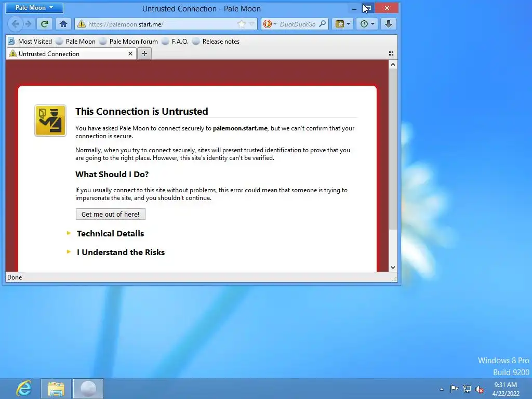This screenshot has height=399, width=532.
Task: Click the scrollbar down arrow
Action: (x=393, y=268)
